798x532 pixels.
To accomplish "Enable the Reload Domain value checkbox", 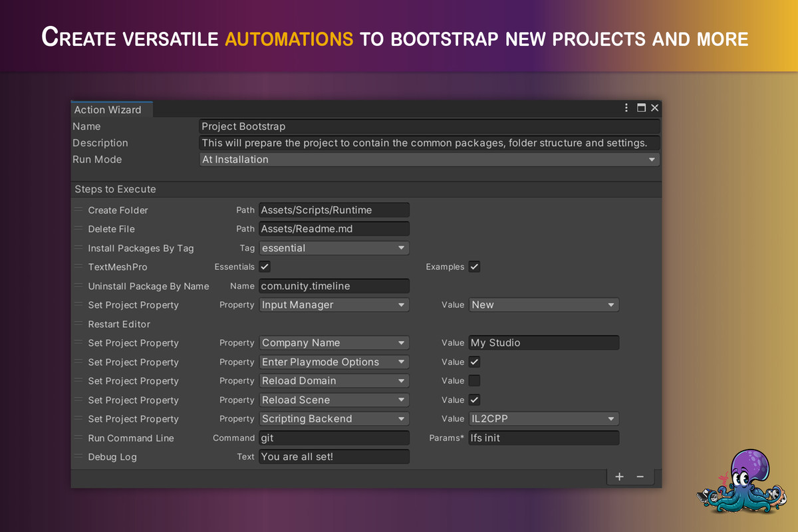I will point(474,380).
